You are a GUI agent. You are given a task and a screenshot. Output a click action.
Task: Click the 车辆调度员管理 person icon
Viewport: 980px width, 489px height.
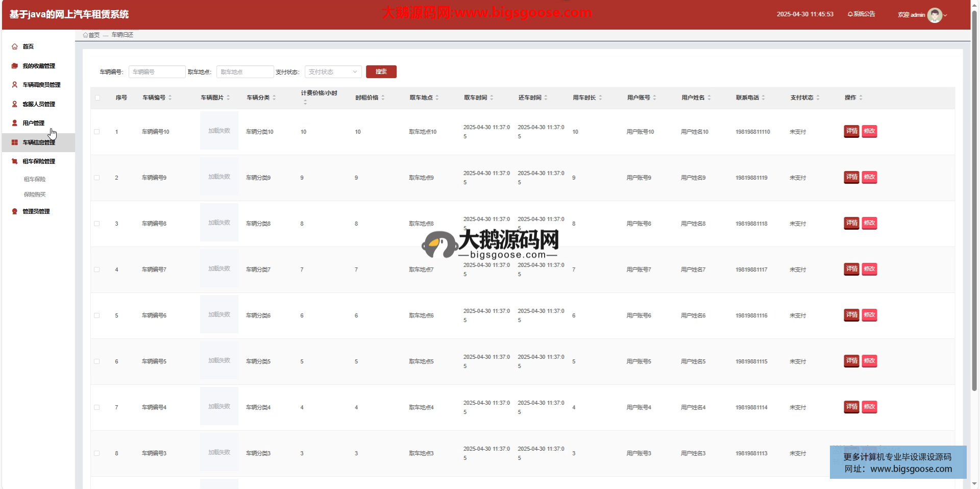(15, 85)
